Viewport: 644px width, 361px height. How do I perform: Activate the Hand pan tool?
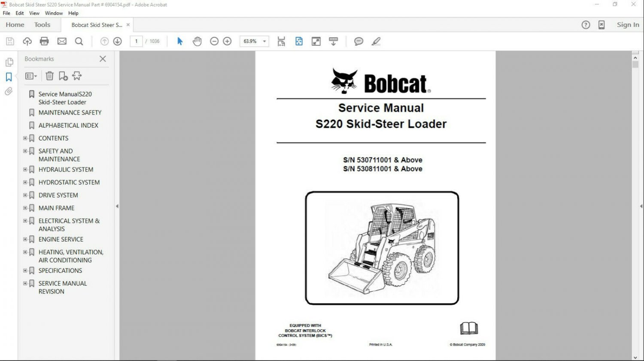[197, 42]
